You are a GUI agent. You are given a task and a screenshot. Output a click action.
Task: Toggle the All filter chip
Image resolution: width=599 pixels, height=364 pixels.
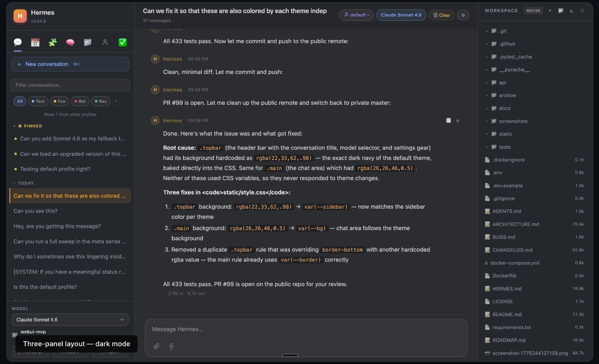tap(20, 101)
